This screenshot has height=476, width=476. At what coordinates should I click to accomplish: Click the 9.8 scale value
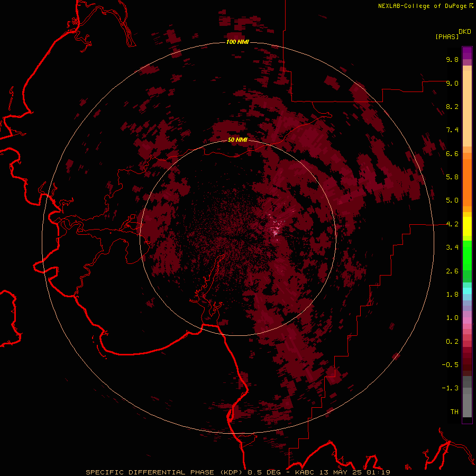tap(452, 59)
